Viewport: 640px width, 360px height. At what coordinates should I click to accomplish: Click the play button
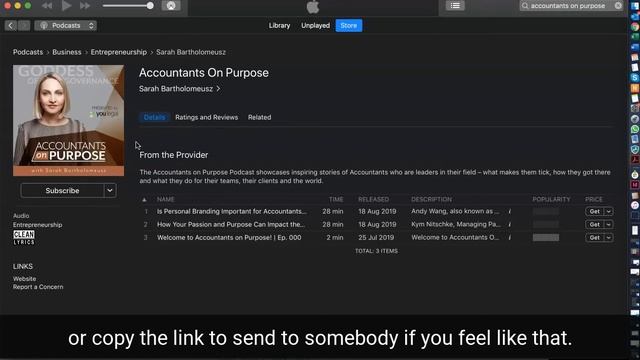click(x=66, y=6)
